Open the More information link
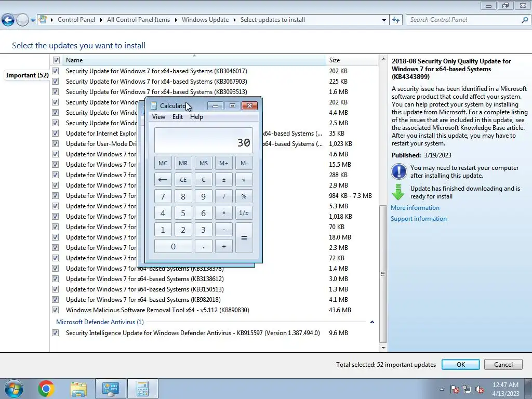Image resolution: width=532 pixels, height=399 pixels. coord(415,208)
